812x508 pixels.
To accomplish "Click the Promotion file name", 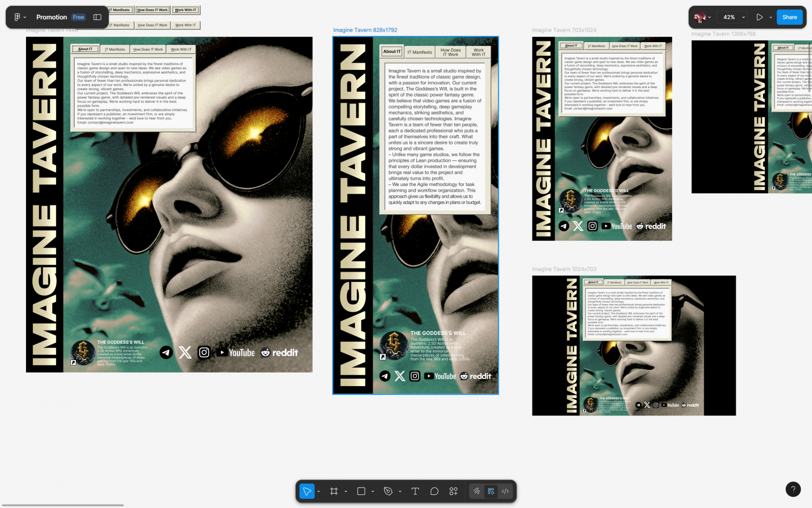I will [x=52, y=17].
